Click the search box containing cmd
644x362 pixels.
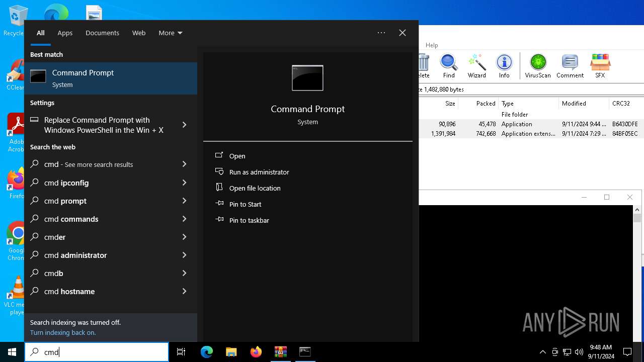tap(97, 352)
